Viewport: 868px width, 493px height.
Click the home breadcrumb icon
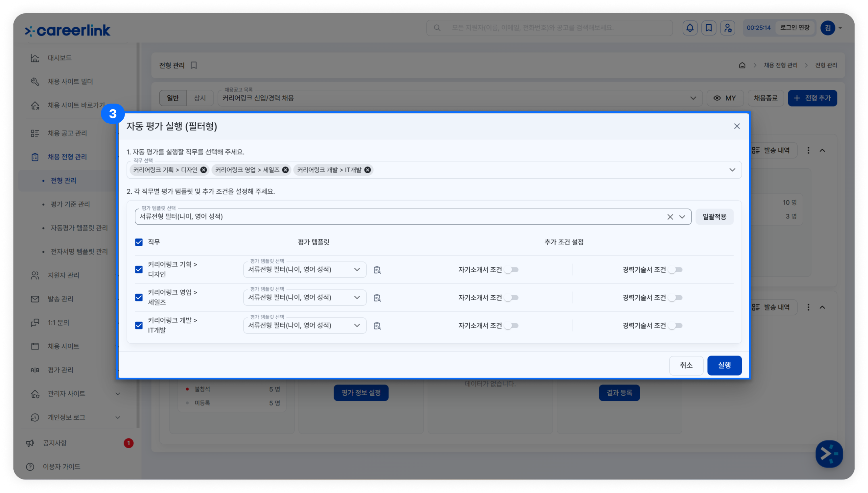click(x=742, y=65)
